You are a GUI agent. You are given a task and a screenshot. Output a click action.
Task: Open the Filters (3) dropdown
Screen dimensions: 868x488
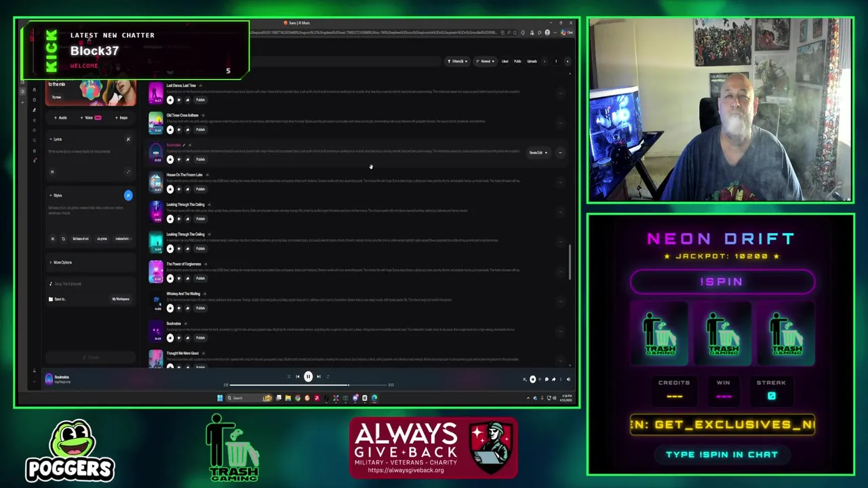[458, 62]
